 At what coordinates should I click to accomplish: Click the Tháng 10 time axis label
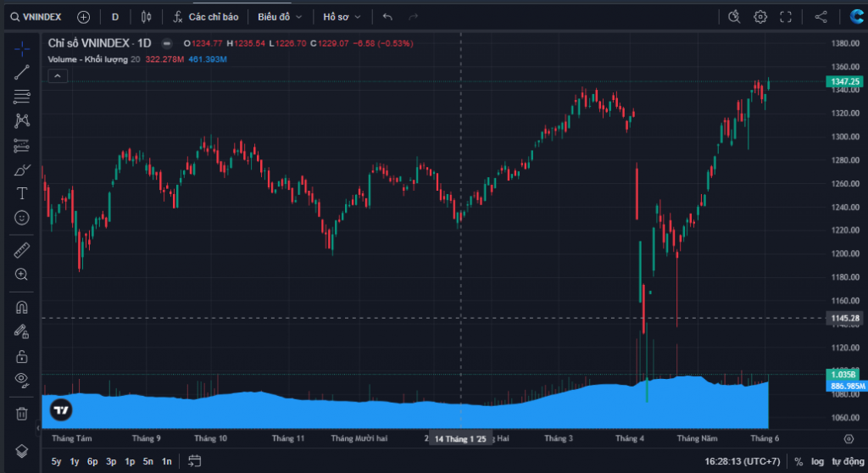210,438
